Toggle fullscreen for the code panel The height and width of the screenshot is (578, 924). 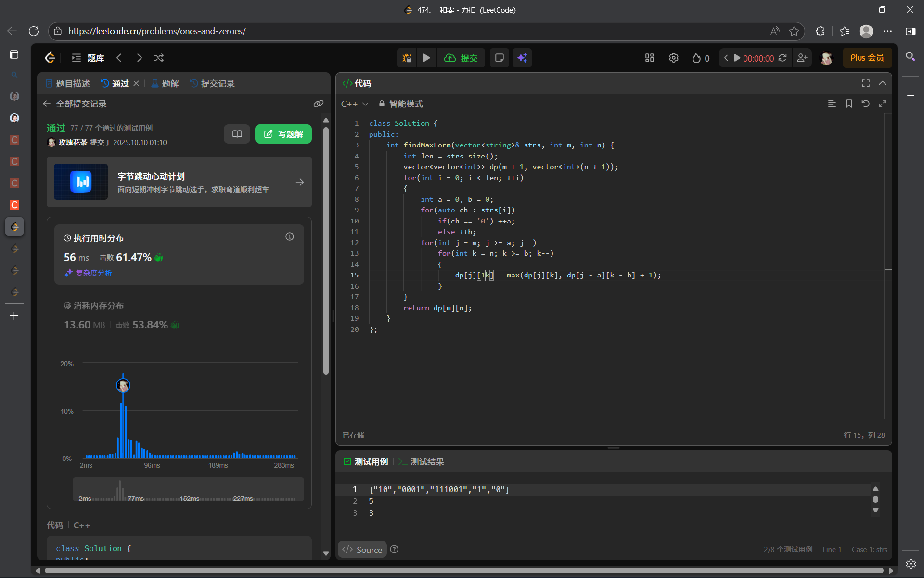[x=866, y=83]
